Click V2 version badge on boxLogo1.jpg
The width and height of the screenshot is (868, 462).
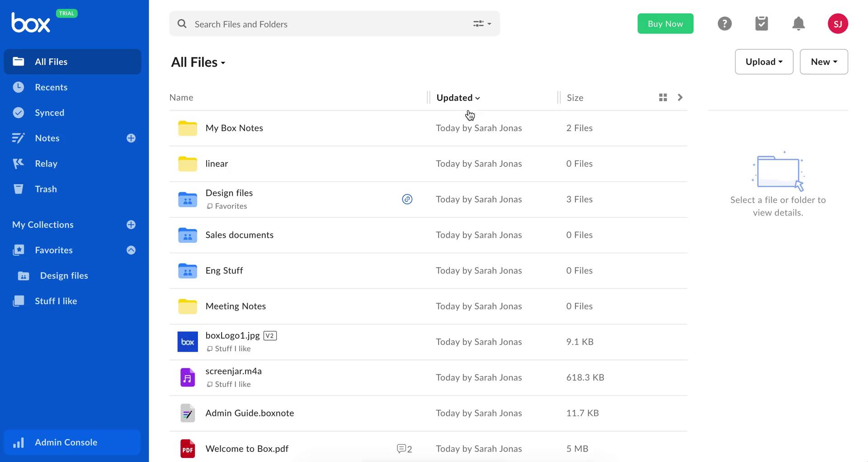click(270, 335)
